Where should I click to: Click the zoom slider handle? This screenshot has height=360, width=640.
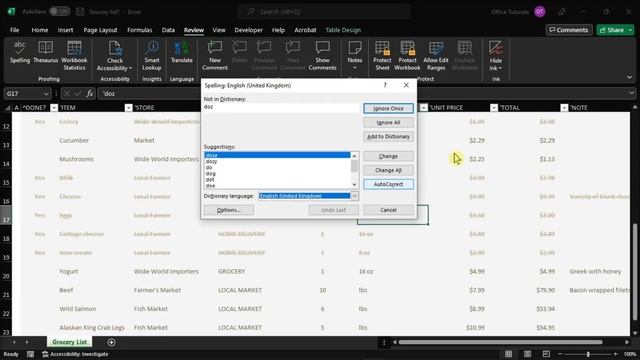588,354
